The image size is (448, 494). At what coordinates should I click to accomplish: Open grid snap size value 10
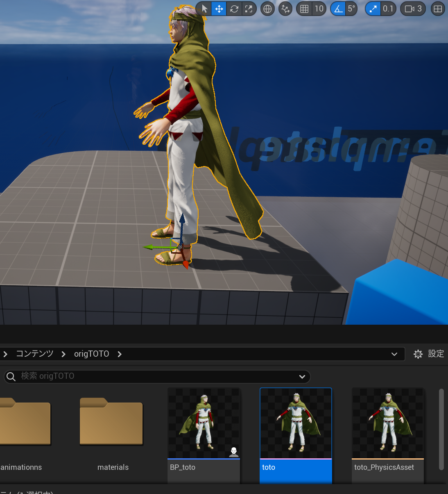319,9
